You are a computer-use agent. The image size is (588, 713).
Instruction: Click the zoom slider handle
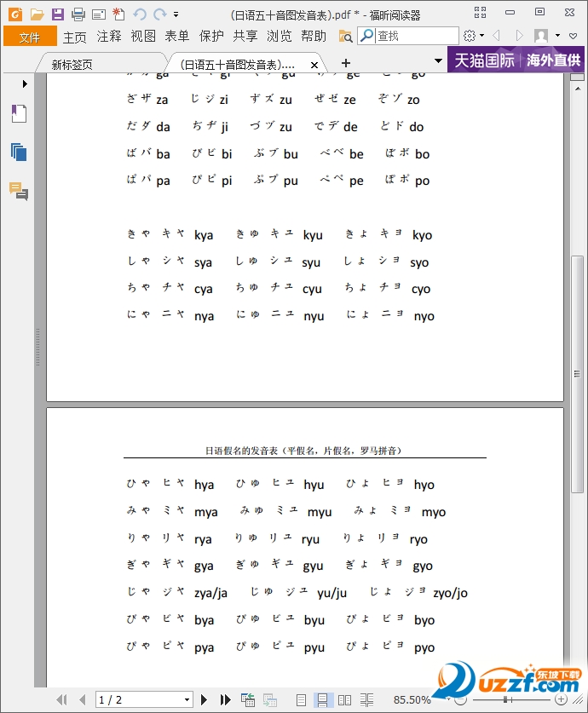tap(505, 699)
